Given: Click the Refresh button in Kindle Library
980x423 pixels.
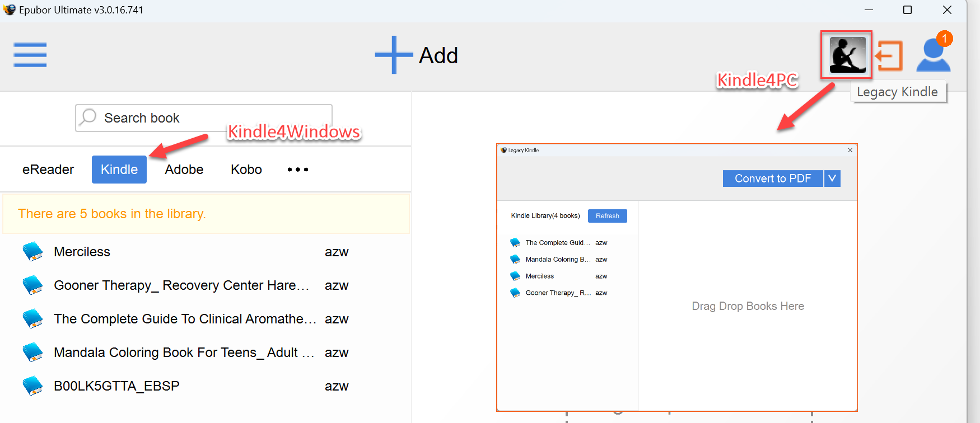Looking at the screenshot, I should click(x=608, y=216).
